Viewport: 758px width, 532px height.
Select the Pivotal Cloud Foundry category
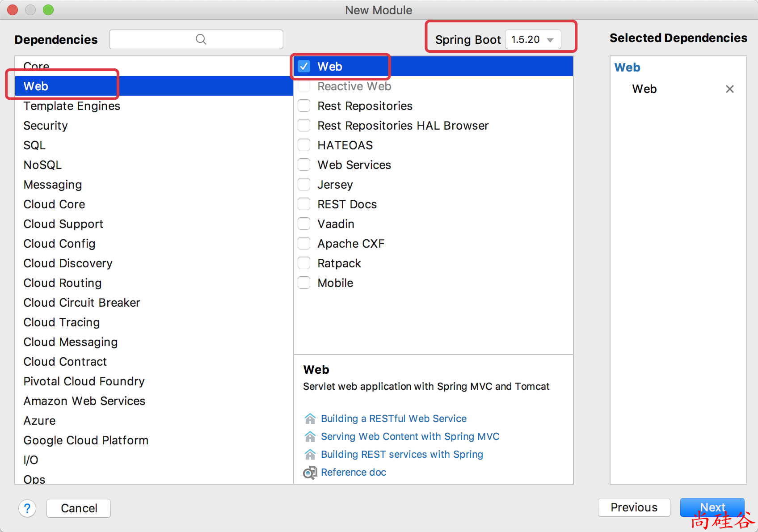154,381
